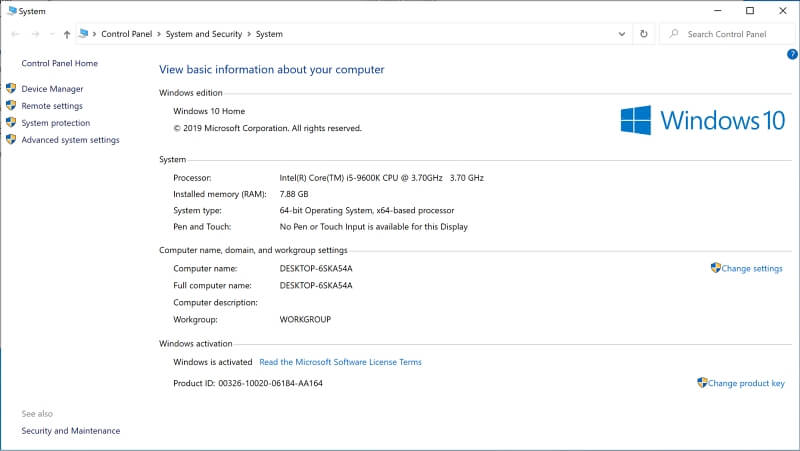Click 'Windows is activated' text
Screen dimensions: 800x451
[213, 362]
